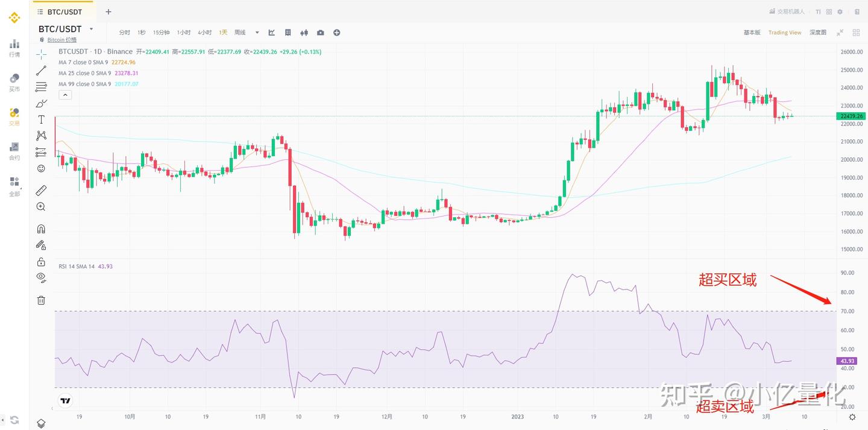This screenshot has height=430, width=868.
Task: Click the TradingView logo on chart
Action: [65, 400]
